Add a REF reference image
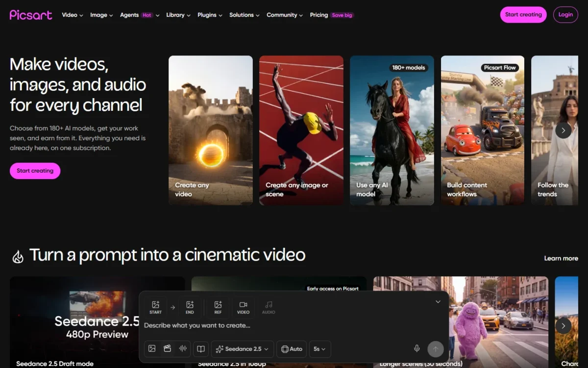The image size is (588, 368). [x=218, y=307]
